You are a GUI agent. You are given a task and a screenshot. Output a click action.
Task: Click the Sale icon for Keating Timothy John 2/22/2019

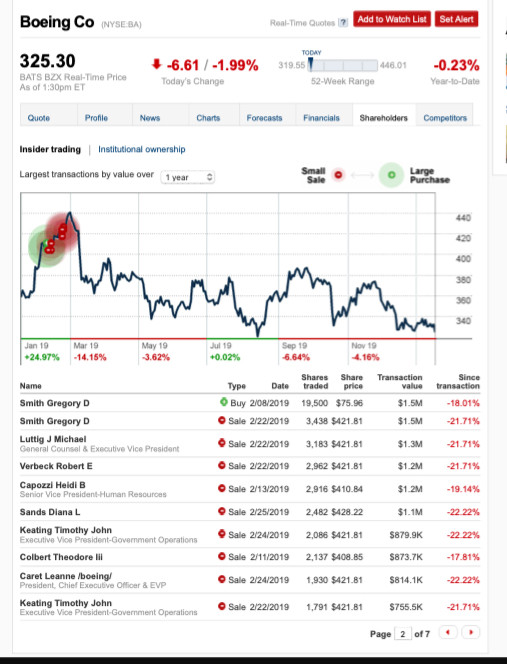(222, 606)
